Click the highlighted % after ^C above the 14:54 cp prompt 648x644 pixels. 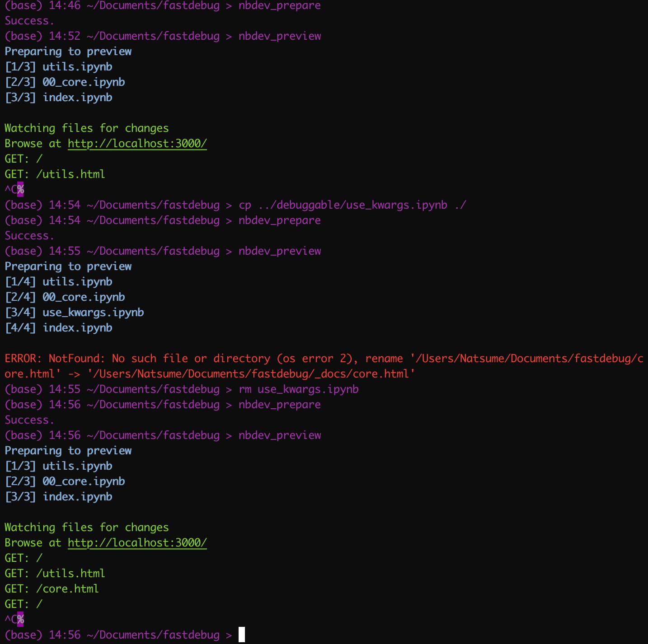[x=20, y=190]
